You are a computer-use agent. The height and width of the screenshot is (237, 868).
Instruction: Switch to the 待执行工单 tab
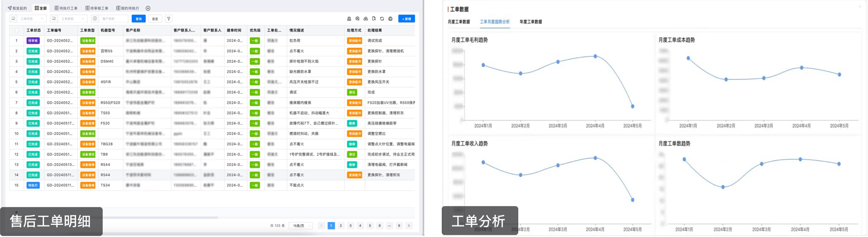66,8
